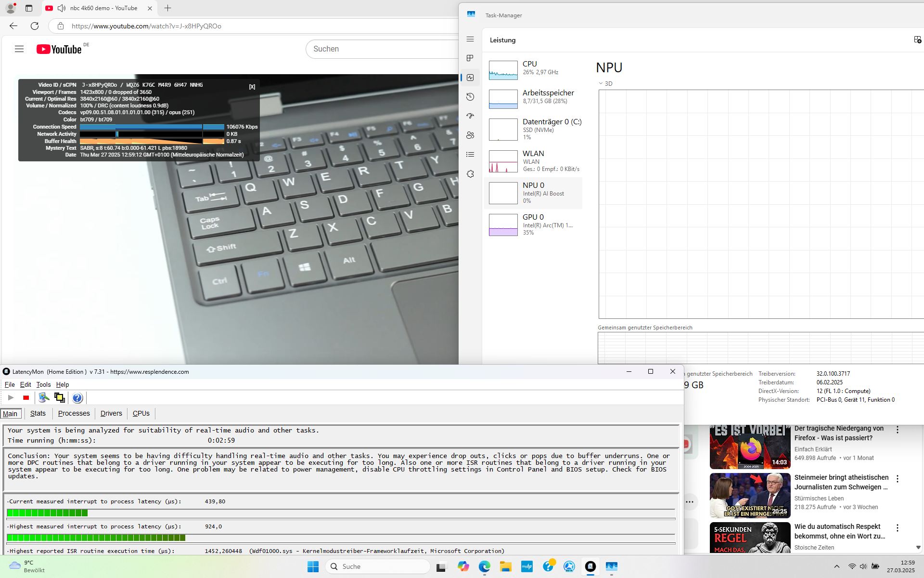Click the LatencyMon options tool icon
The width and height of the screenshot is (924, 578).
pyautogui.click(x=44, y=398)
